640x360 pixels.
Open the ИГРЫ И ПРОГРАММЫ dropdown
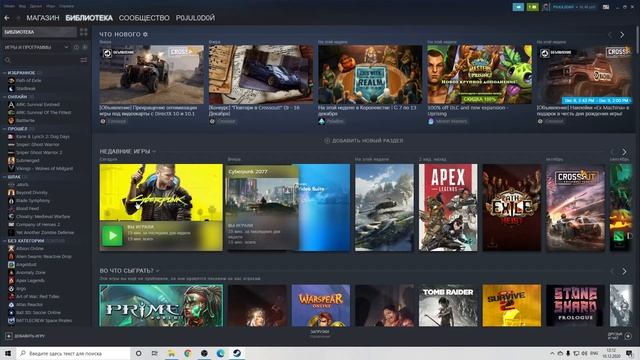tap(36, 47)
